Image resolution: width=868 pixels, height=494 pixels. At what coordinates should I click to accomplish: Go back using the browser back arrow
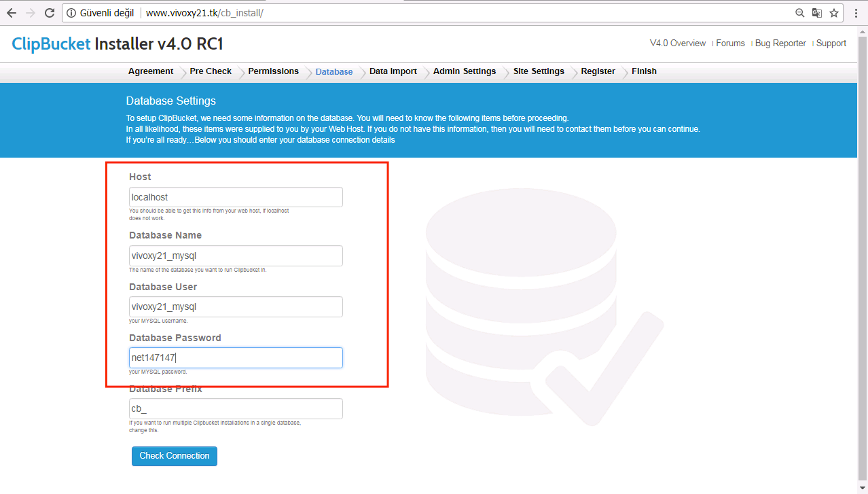pos(12,13)
